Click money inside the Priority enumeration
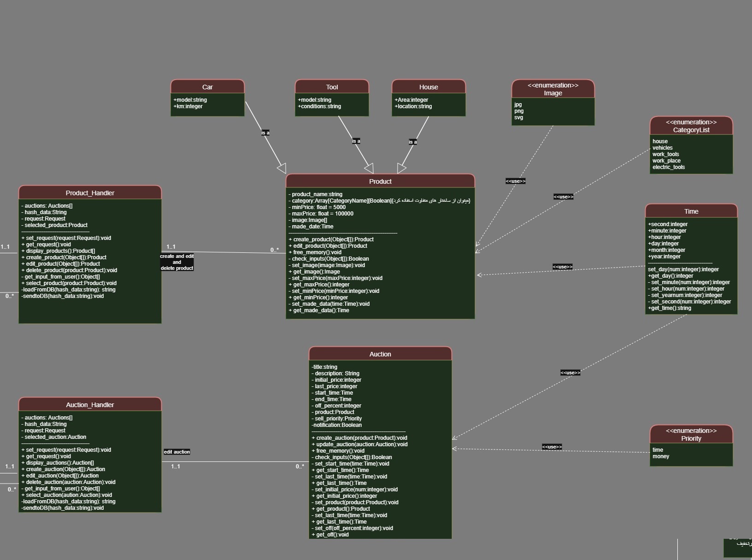Image resolution: width=752 pixels, height=560 pixels. click(x=661, y=456)
